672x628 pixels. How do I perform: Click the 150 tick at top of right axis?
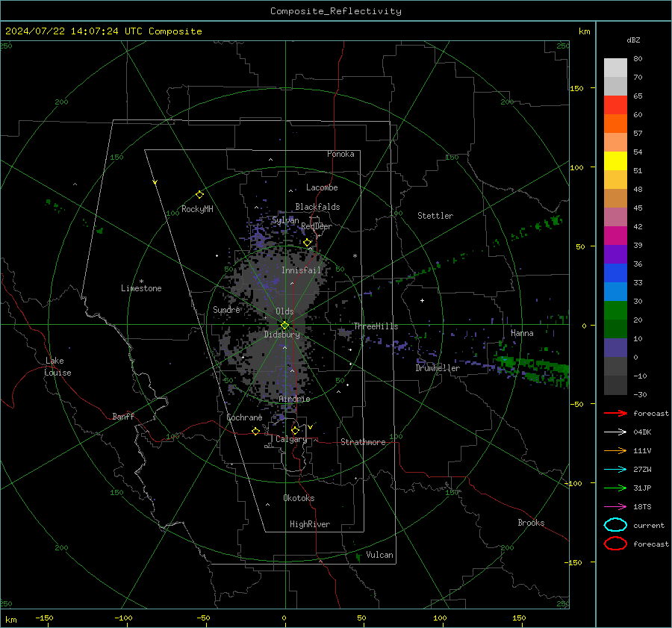click(x=576, y=88)
